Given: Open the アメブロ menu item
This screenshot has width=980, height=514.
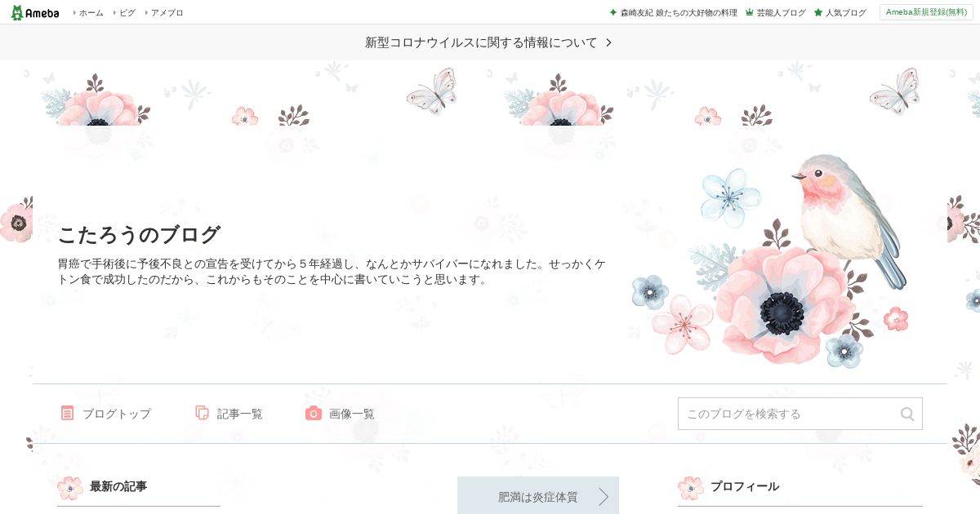Looking at the screenshot, I should (164, 12).
